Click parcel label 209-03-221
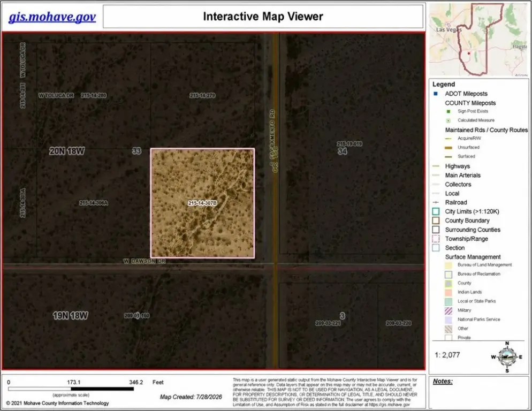Viewport: 532px width, 411px height. [x=328, y=323]
